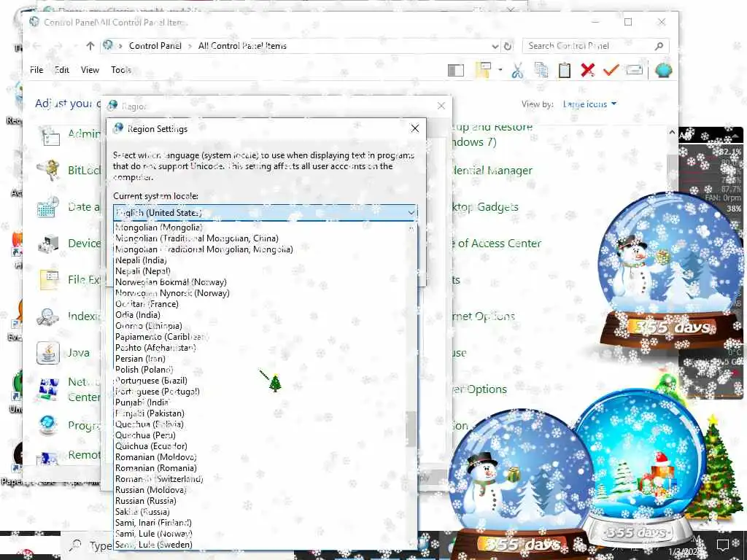This screenshot has height=560, width=747.
Task: Click the refresh icon in the address bar
Action: (508, 46)
